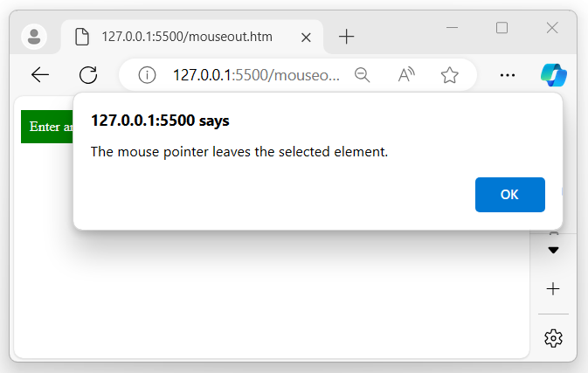
Task: Select the 127.0.0.1:5500/mouseout.htm tab
Action: (x=183, y=37)
